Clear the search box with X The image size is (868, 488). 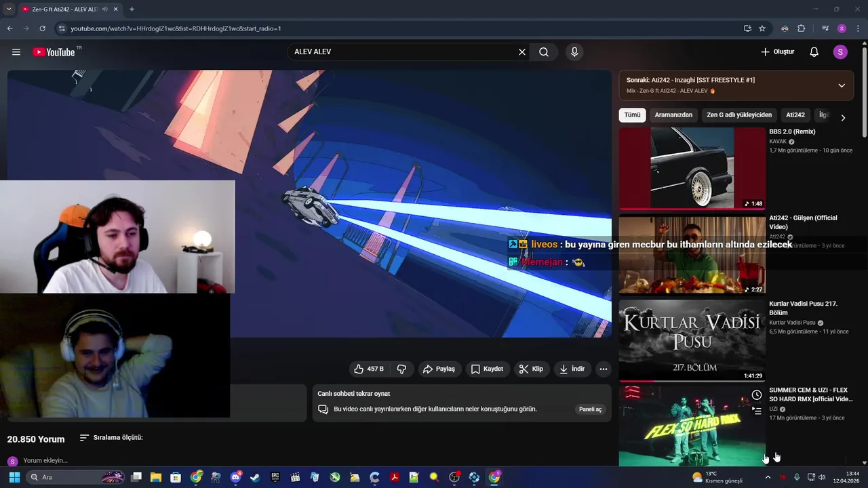[522, 52]
